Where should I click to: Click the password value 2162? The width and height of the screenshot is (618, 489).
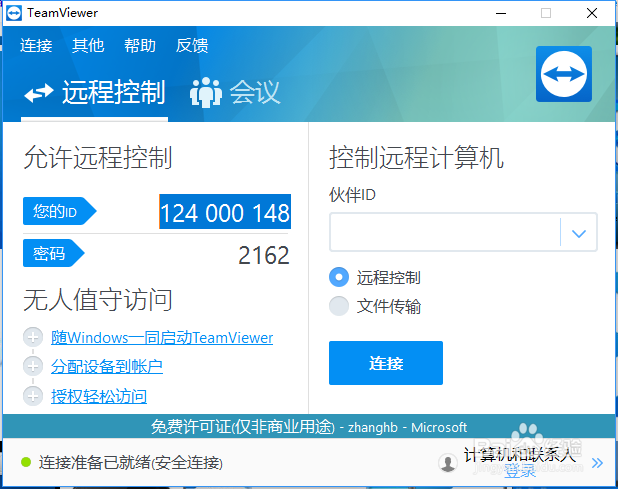[264, 255]
